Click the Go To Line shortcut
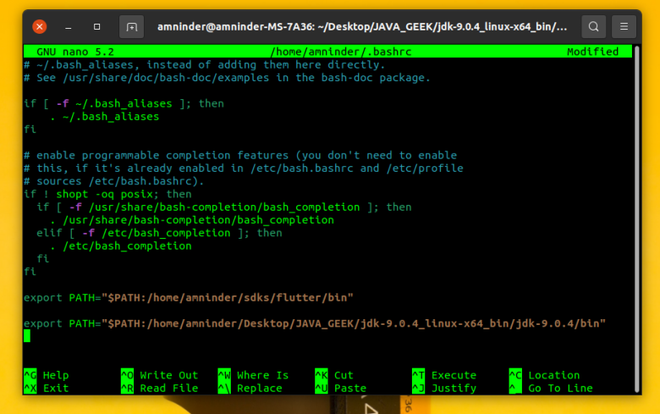Image resolution: width=660 pixels, height=414 pixels. coord(551,388)
